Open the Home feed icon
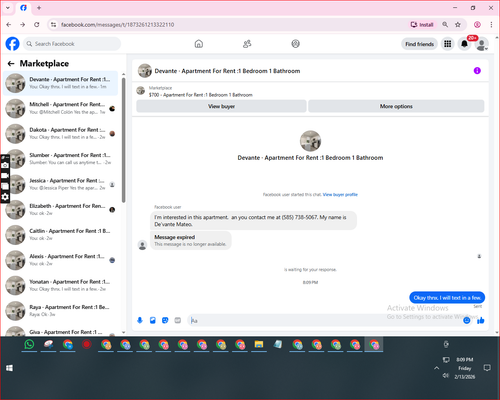The width and height of the screenshot is (500, 400). point(199,44)
